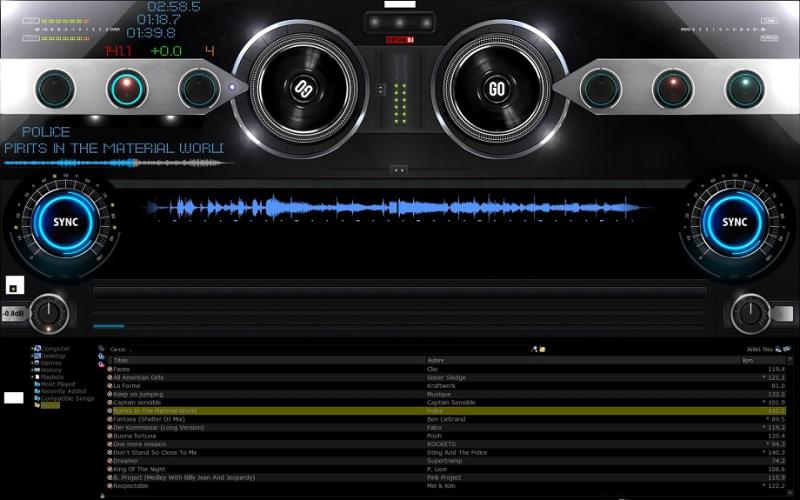Toggle the red glowing button on the left deck
This screenshot has width=800, height=500.
(x=127, y=89)
